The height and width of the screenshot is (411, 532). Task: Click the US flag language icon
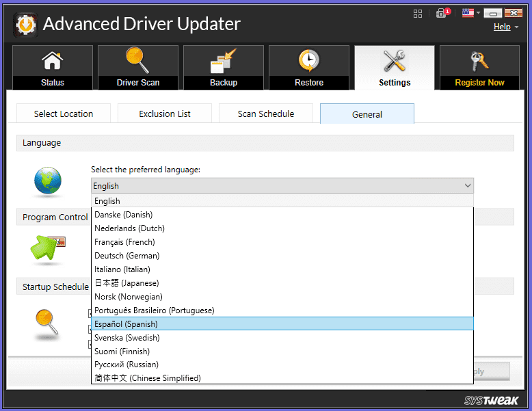pyautogui.click(x=468, y=13)
